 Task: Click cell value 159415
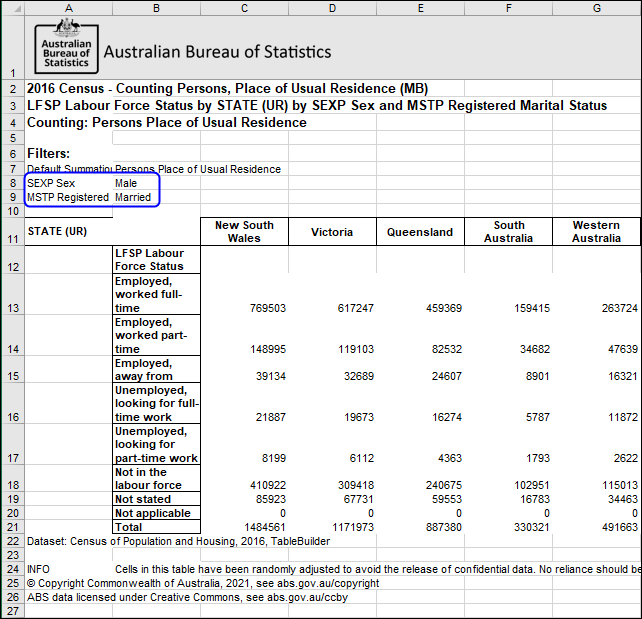532,308
